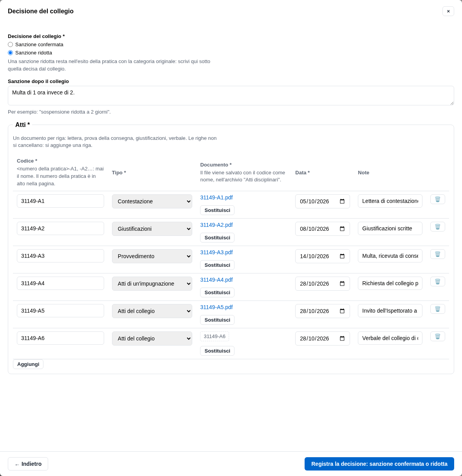Delete row 31149-A1 with trash icon
This screenshot has height=476, width=462.
click(437, 199)
